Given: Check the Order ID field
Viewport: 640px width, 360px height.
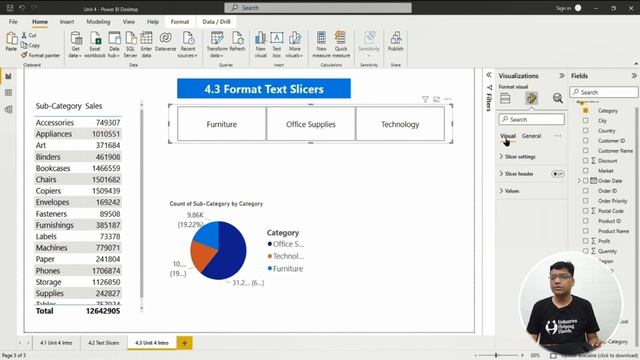Looking at the screenshot, I should point(586,191).
